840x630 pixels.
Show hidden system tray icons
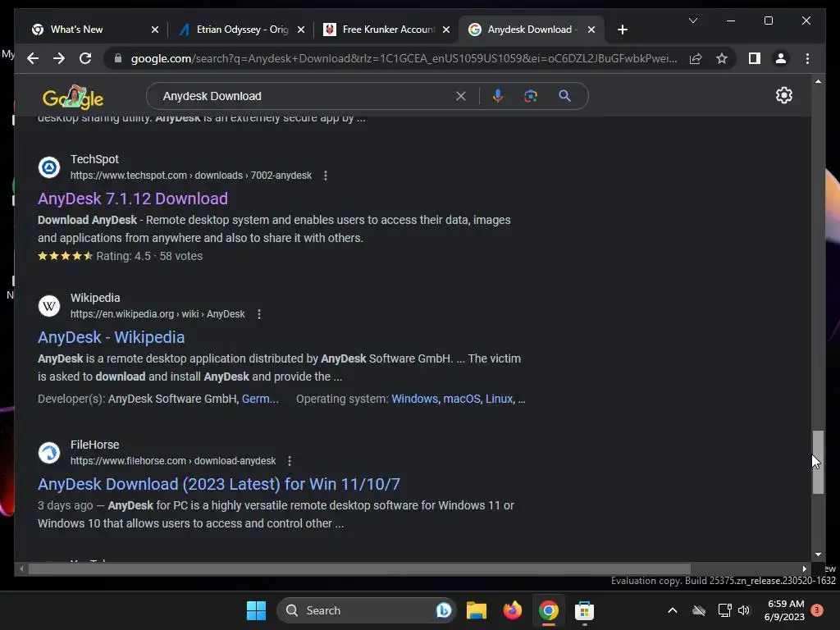coord(673,610)
